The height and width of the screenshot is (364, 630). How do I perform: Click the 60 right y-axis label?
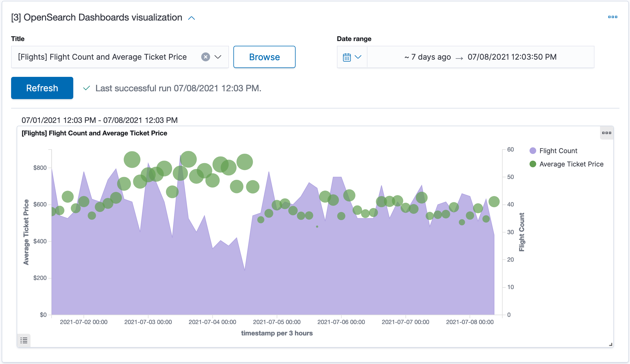coord(510,150)
